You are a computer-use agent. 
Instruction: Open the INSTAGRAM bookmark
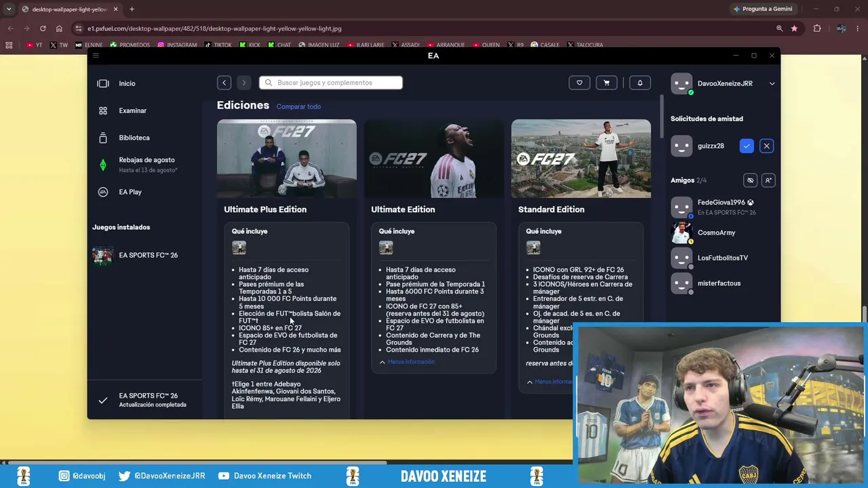tap(177, 45)
